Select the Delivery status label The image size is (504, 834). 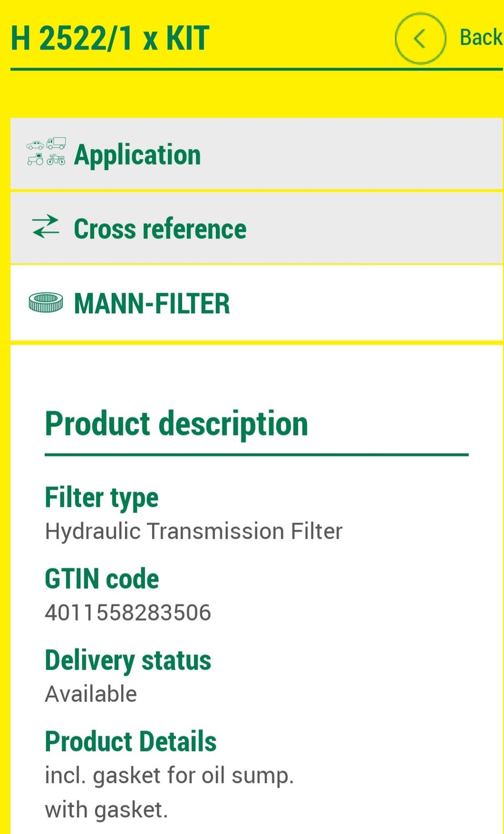click(128, 660)
